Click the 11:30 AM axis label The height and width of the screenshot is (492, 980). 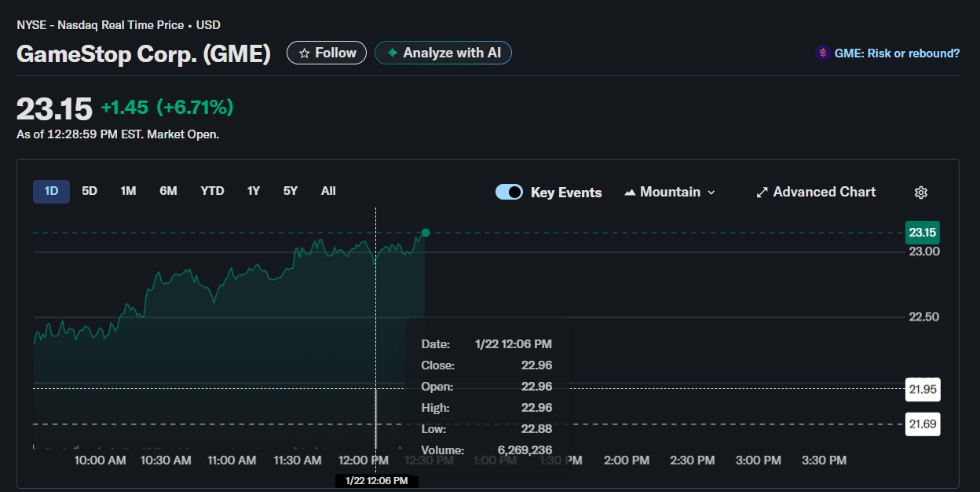click(x=297, y=461)
